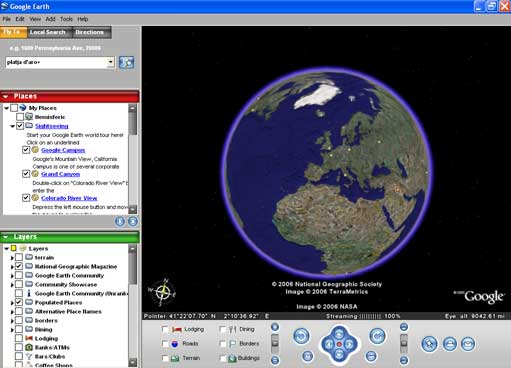Screen dimensions: 511x368
Task: Click the stop tour button under Places panel
Action: (x=133, y=221)
